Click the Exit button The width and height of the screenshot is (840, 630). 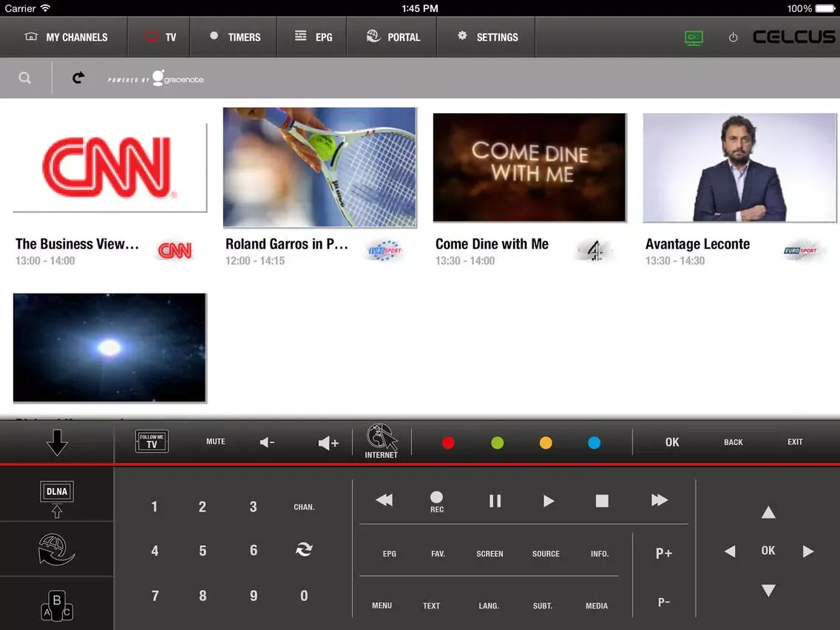click(x=795, y=442)
